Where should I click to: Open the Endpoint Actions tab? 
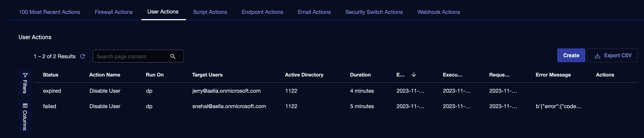[262, 12]
